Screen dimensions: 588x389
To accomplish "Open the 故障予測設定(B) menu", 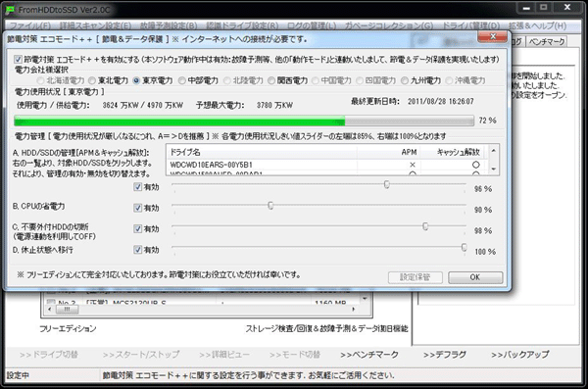I will tap(169, 25).
